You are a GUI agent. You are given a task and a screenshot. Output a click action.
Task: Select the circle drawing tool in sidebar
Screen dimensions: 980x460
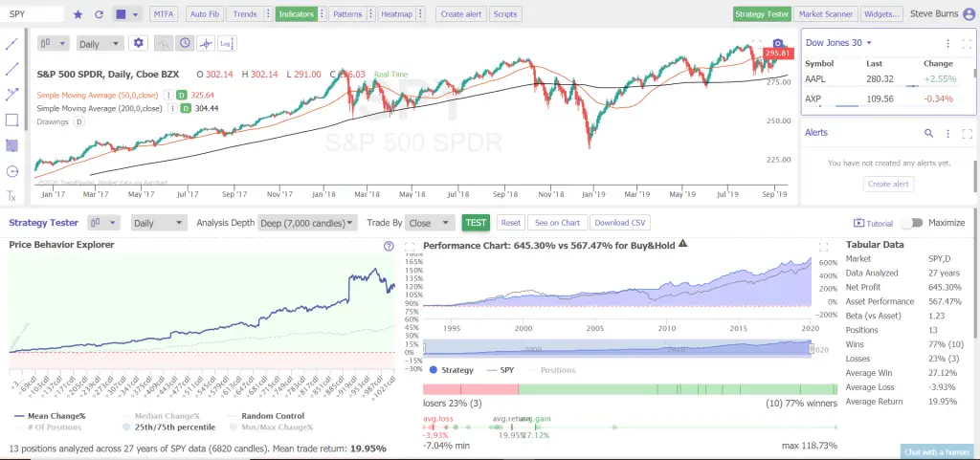pyautogui.click(x=11, y=171)
